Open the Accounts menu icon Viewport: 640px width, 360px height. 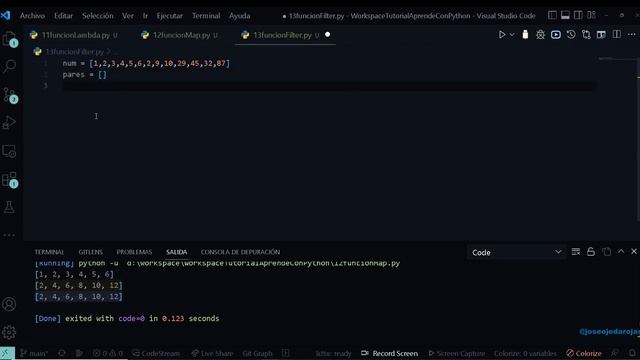coord(9,304)
